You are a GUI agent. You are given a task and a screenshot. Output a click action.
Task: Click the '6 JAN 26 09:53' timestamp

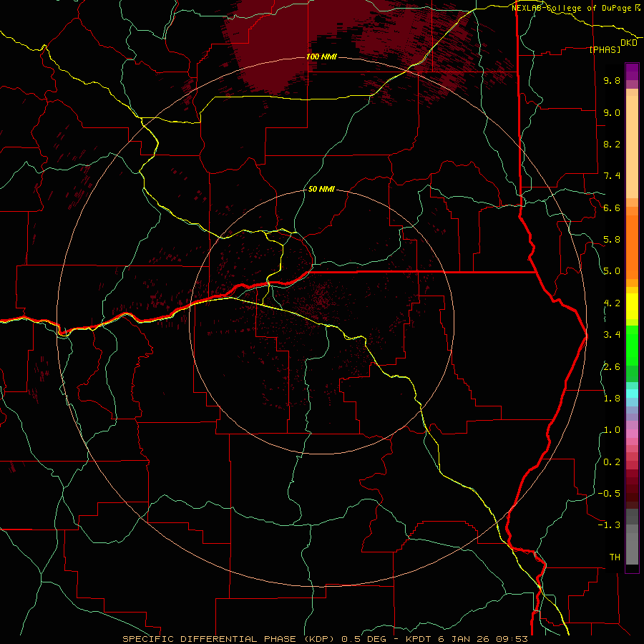483,639
